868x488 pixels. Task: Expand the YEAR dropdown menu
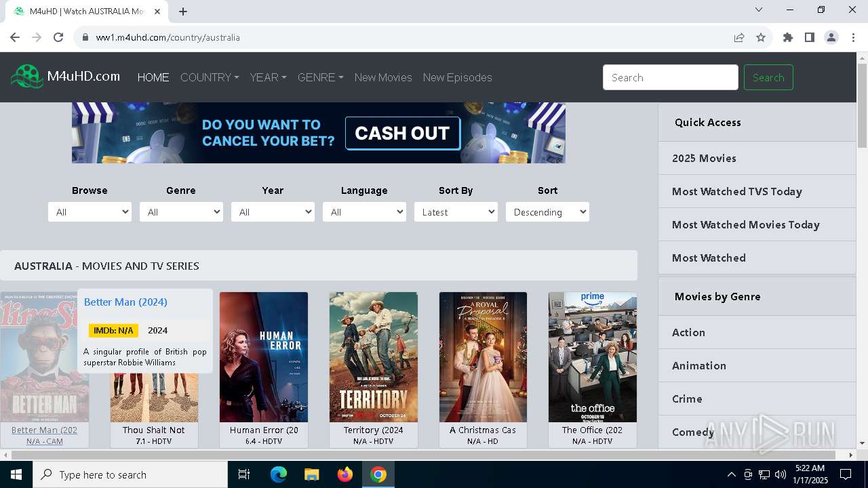(268, 77)
